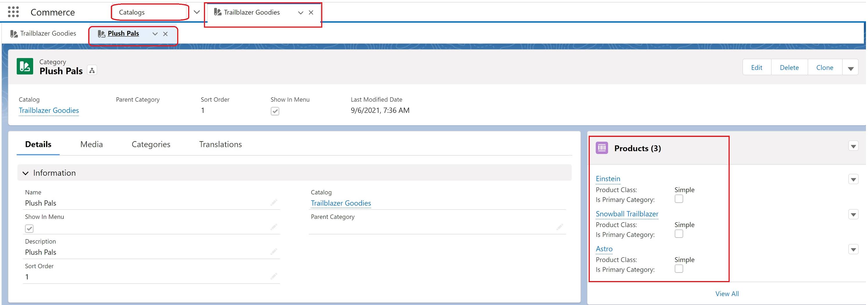Viewport: 868px width, 305px height.
Task: Open row actions dropdown for Astro
Action: 853,249
